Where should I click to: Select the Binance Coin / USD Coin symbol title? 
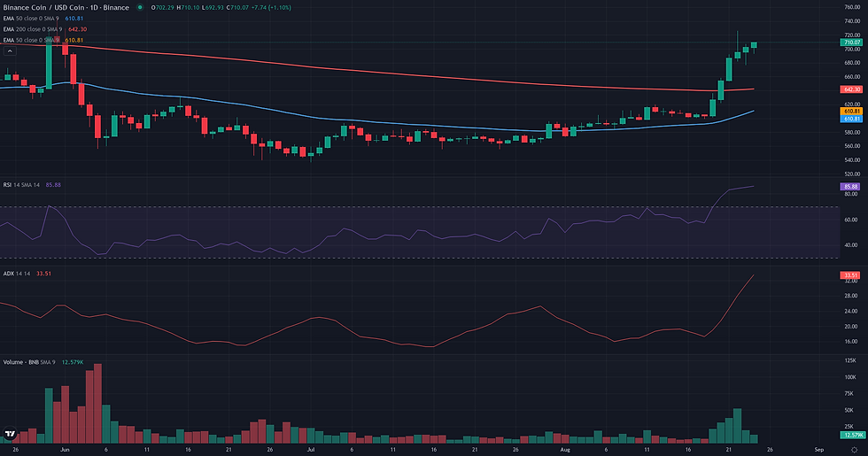(x=66, y=8)
